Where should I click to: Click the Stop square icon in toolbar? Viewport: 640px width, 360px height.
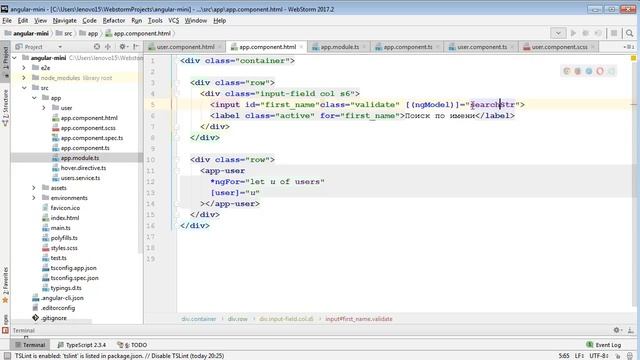[613, 33]
